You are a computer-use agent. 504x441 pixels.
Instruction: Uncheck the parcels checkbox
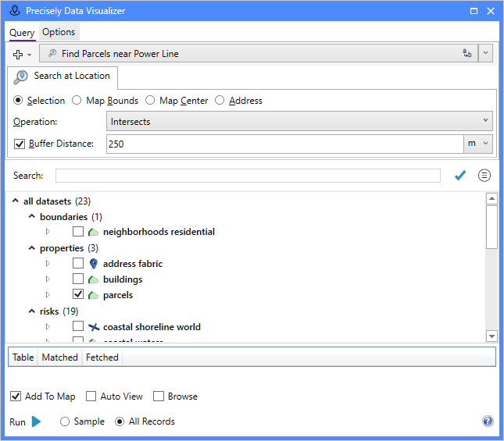[x=78, y=294]
